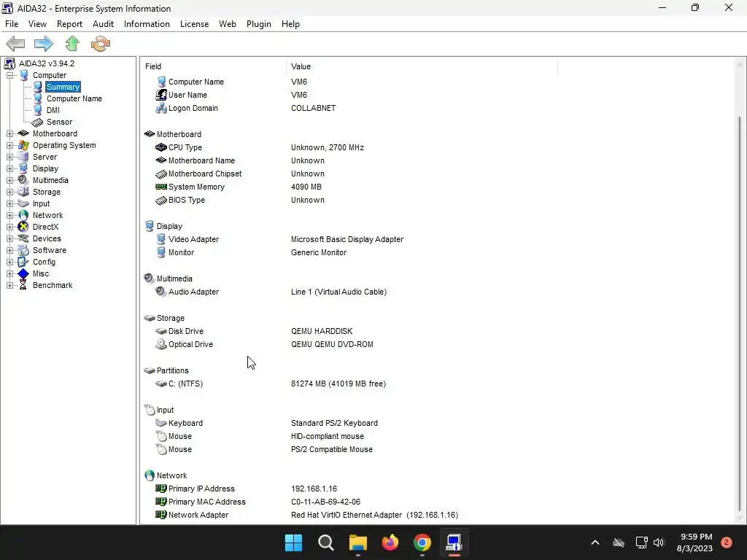The height and width of the screenshot is (560, 747).
Task: Click the AIDA32 v3.94.2 root icon
Action: click(9, 63)
